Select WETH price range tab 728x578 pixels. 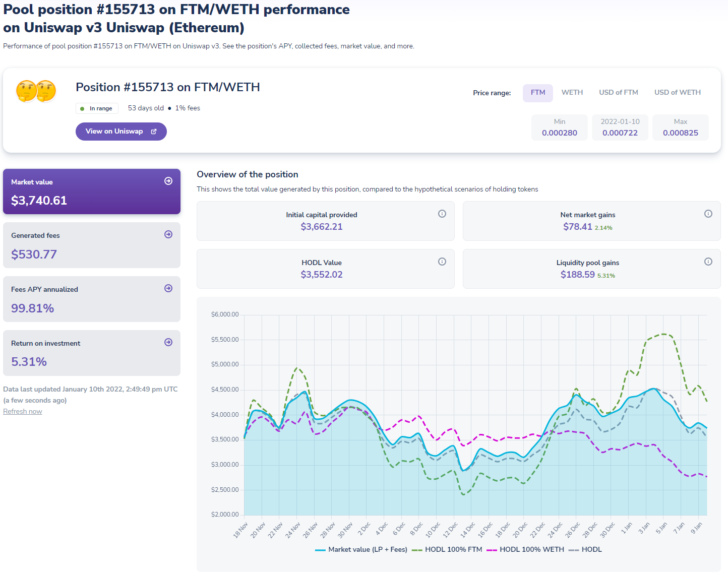coord(572,93)
